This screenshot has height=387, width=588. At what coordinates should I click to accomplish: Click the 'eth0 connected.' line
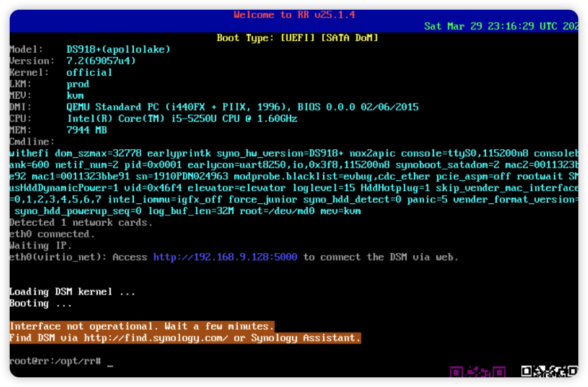coord(52,234)
